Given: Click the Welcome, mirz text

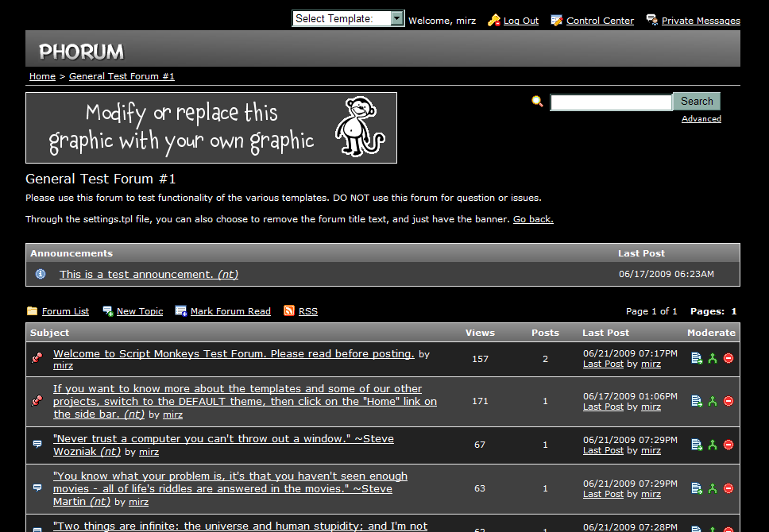Looking at the screenshot, I should tap(442, 21).
